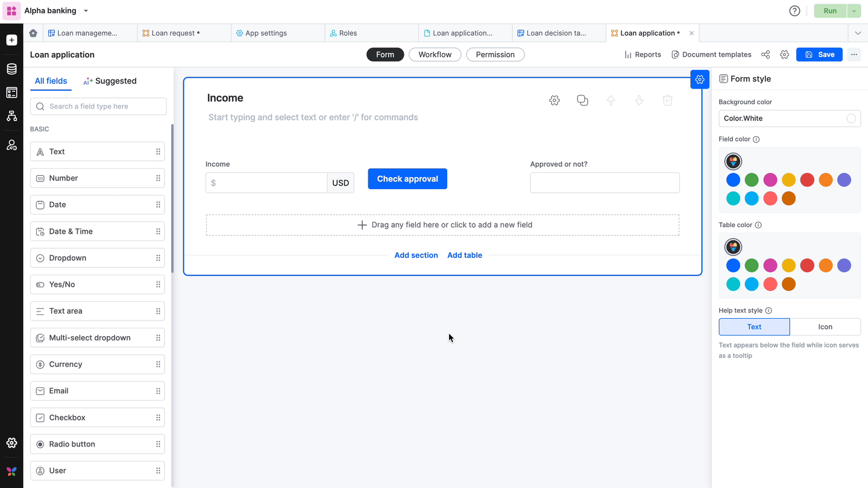This screenshot has height=488, width=868.
Task: Open the Loan decision table tab
Action: coord(559,33)
